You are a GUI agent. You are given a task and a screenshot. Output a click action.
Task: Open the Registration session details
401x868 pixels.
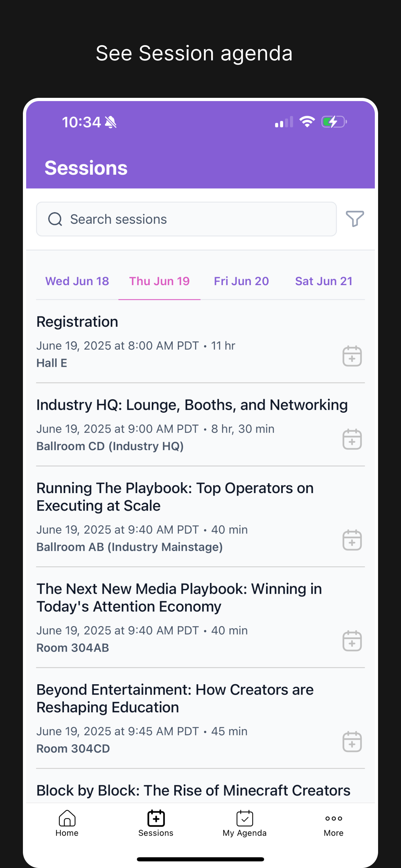coord(77,321)
